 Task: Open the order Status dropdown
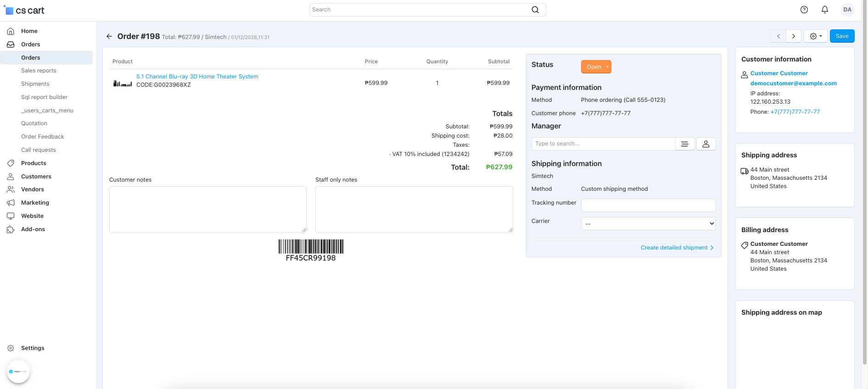pyautogui.click(x=596, y=67)
